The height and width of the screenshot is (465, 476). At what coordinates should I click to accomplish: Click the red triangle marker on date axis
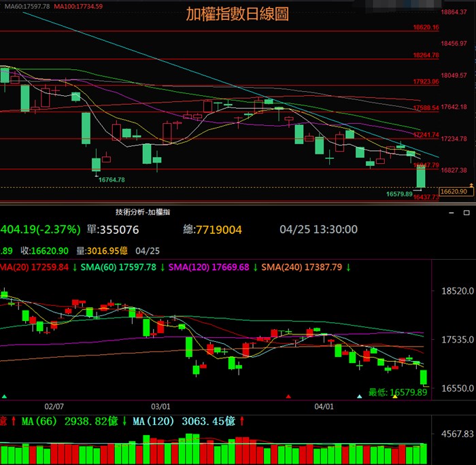[288, 396]
